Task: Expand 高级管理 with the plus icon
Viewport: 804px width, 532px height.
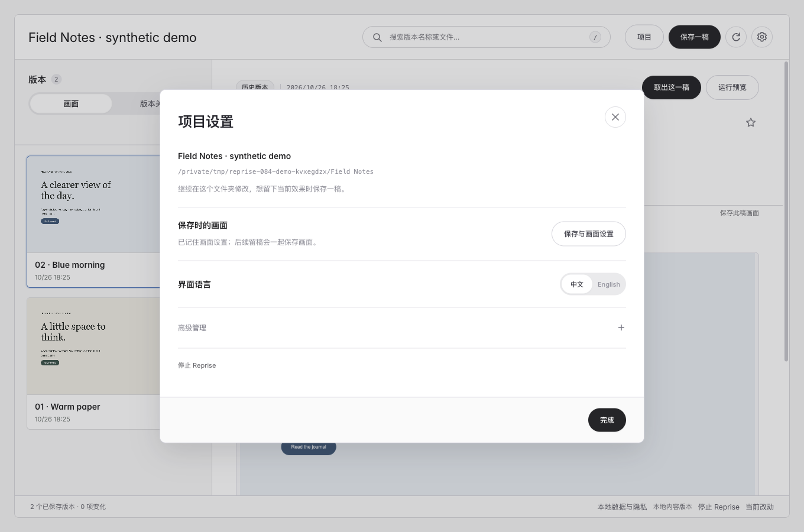Action: pos(621,327)
